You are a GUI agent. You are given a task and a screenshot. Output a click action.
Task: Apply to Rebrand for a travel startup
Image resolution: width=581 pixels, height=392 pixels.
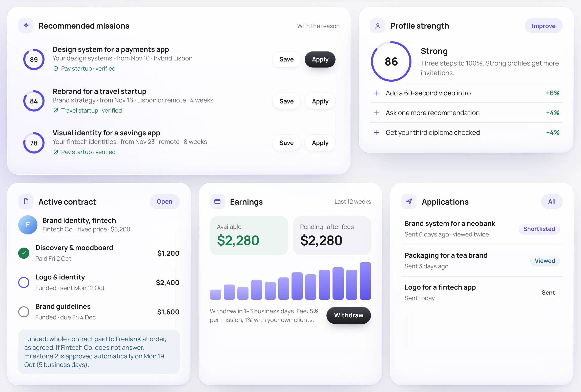[320, 101]
